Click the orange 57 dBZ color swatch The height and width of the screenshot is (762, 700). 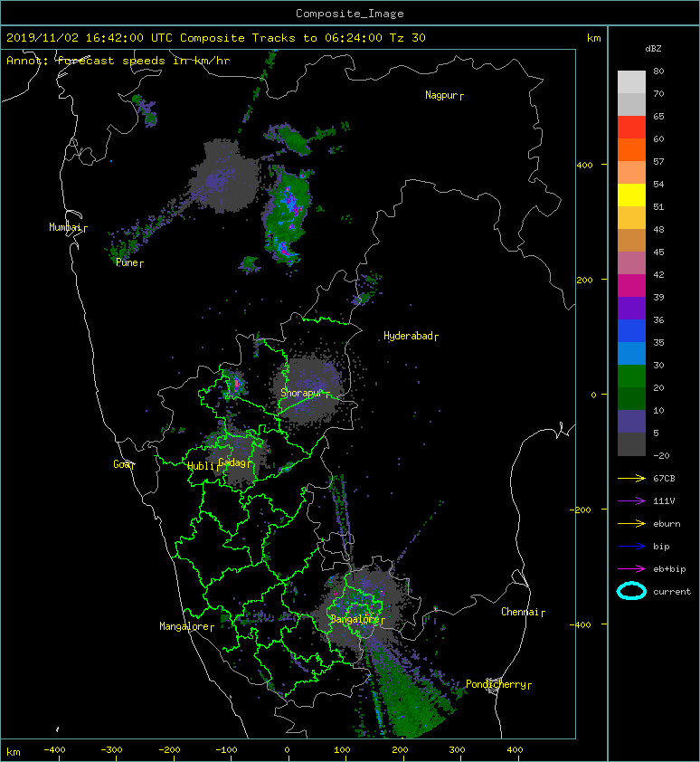tap(631, 150)
